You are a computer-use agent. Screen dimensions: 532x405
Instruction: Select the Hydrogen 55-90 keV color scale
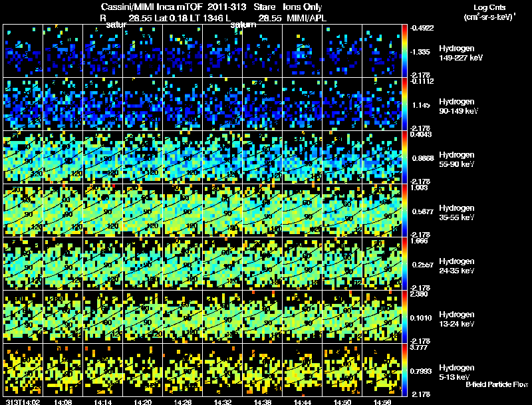pos(406,157)
